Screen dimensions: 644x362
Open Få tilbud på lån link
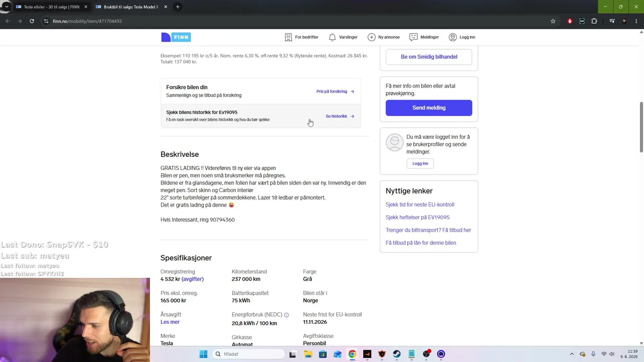click(x=421, y=243)
